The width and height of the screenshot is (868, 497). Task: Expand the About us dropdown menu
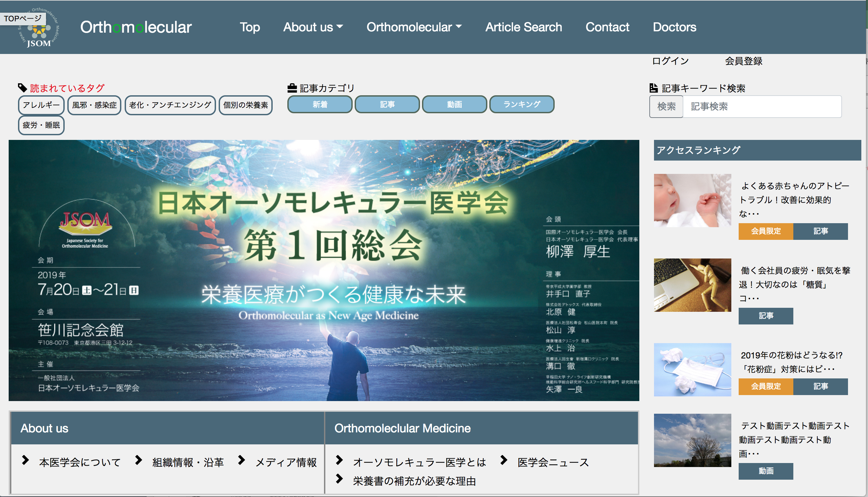pyautogui.click(x=313, y=27)
